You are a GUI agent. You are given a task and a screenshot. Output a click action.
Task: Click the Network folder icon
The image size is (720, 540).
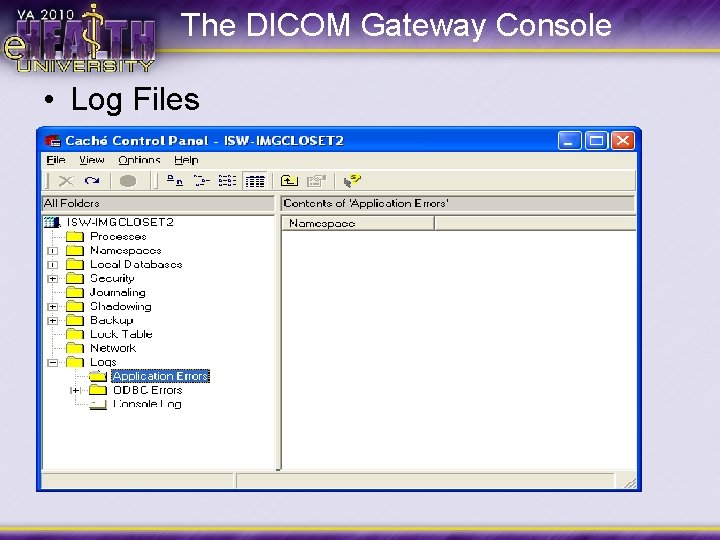pos(75,348)
